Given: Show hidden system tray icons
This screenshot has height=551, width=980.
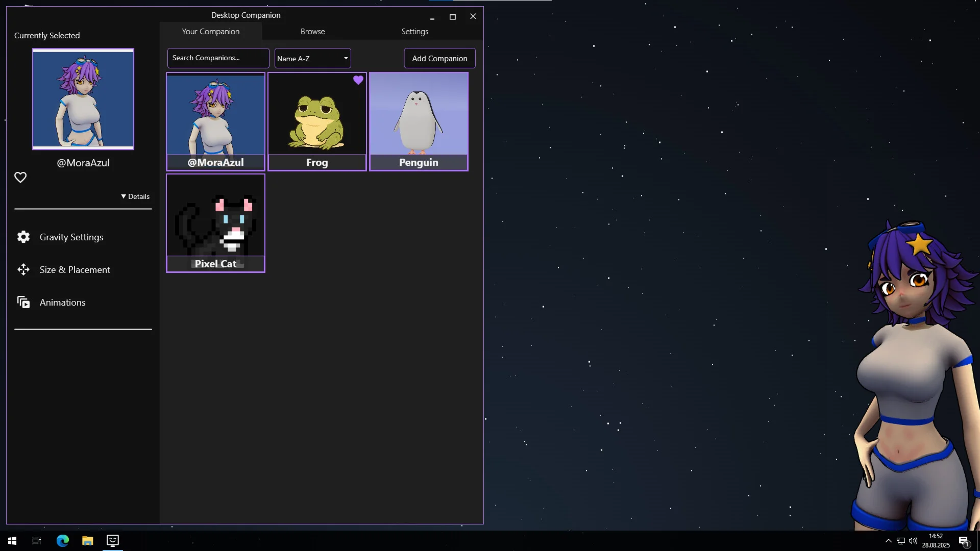Looking at the screenshot, I should [888, 541].
